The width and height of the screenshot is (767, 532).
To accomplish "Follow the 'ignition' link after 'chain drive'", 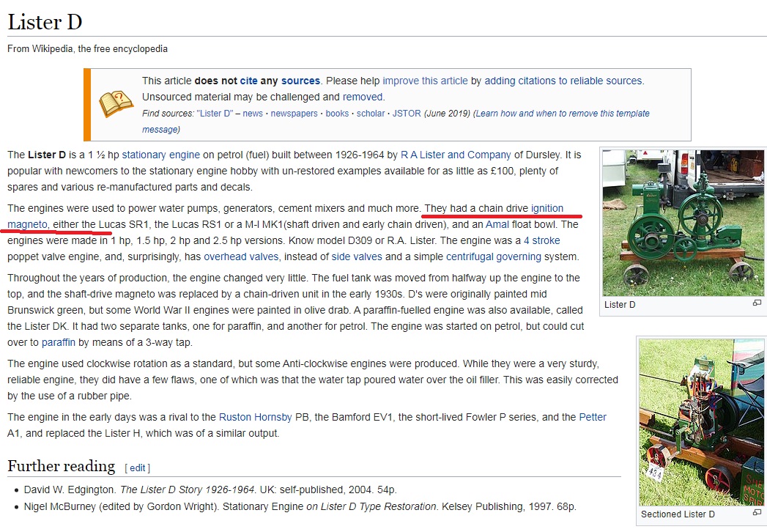I will click(547, 208).
